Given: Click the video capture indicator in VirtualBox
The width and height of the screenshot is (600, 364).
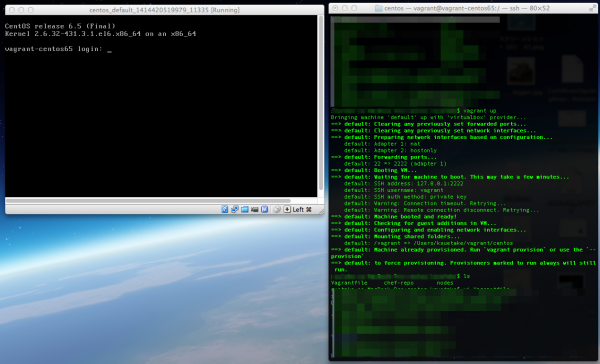Looking at the screenshot, I should (254, 209).
